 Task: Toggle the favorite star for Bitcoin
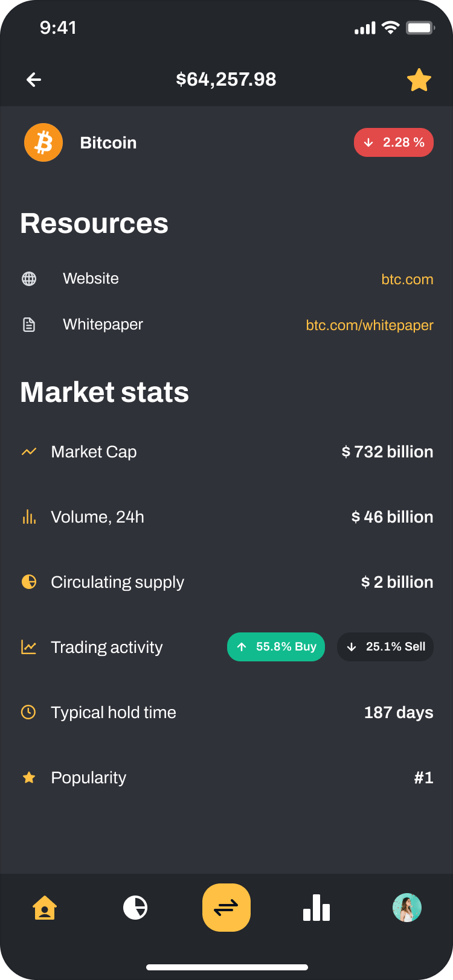click(x=419, y=80)
